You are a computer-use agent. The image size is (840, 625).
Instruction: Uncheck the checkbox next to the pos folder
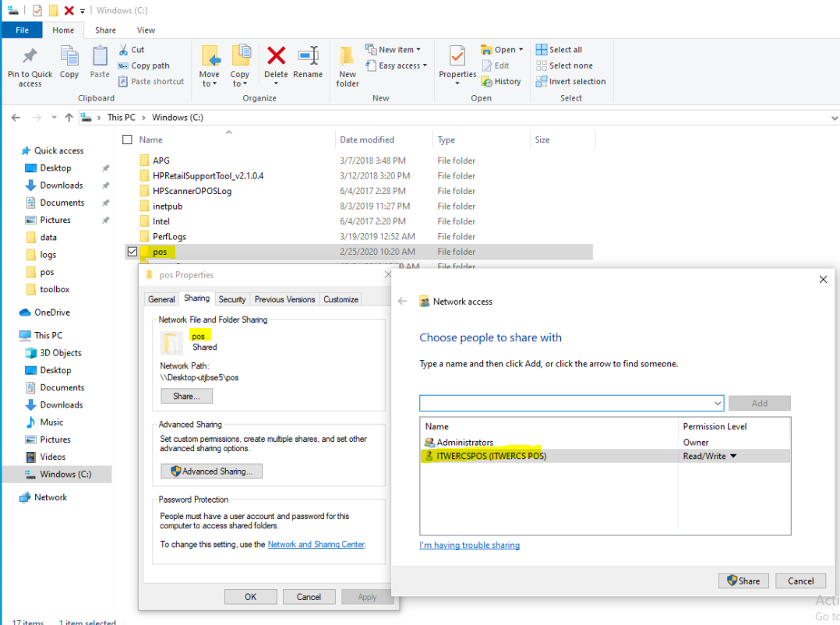point(132,251)
